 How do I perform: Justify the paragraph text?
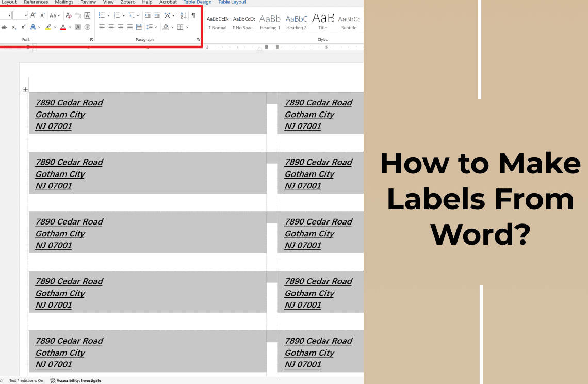130,27
